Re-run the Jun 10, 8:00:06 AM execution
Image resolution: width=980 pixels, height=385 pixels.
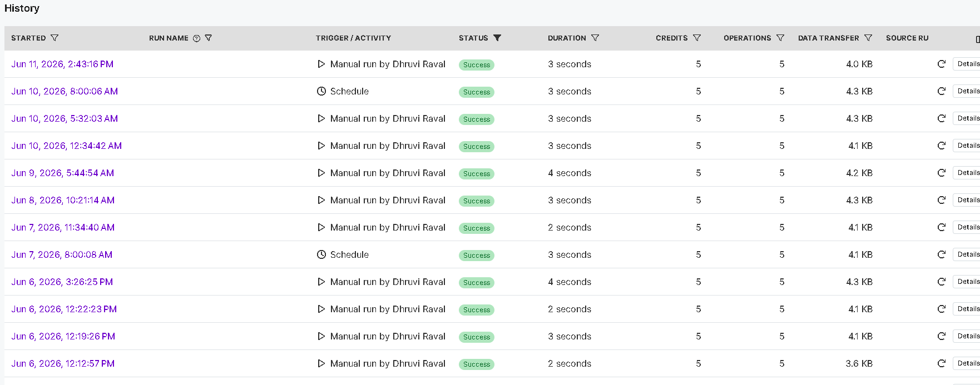942,91
